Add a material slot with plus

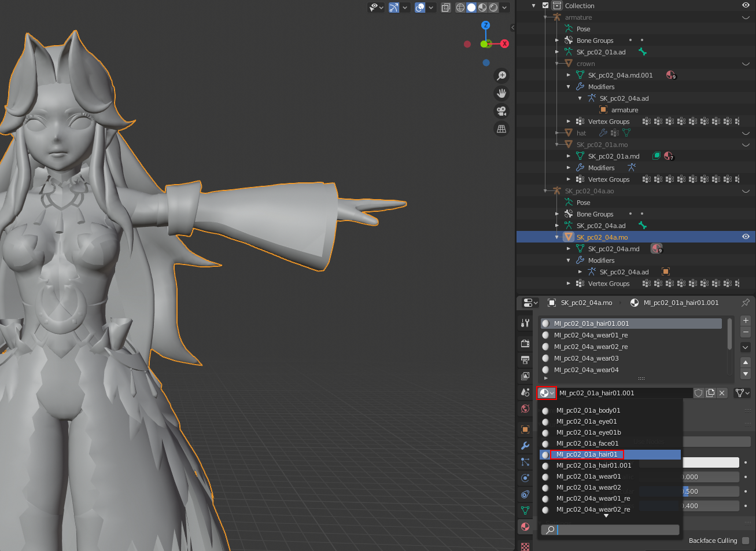click(x=746, y=320)
